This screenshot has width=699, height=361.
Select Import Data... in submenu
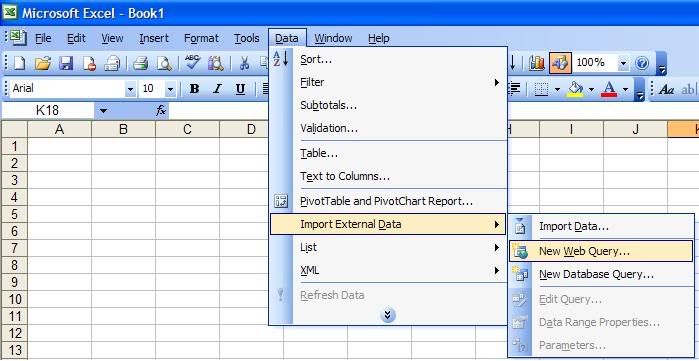click(601, 226)
